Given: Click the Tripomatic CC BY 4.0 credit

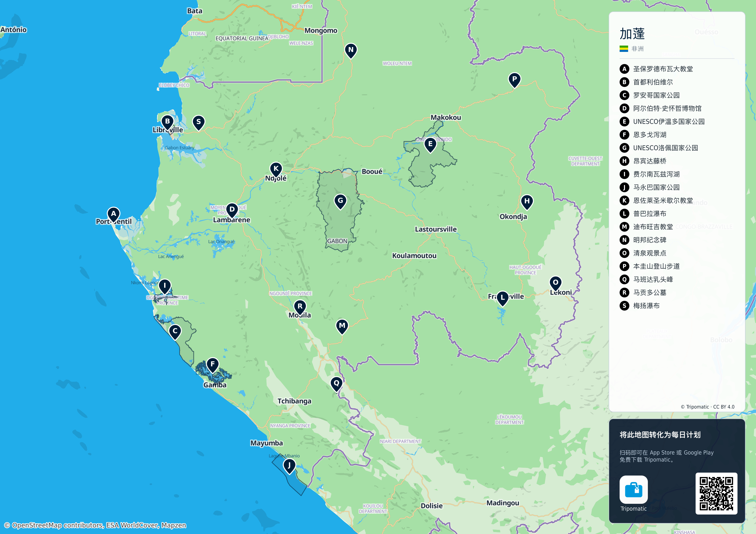Looking at the screenshot, I should [x=707, y=407].
